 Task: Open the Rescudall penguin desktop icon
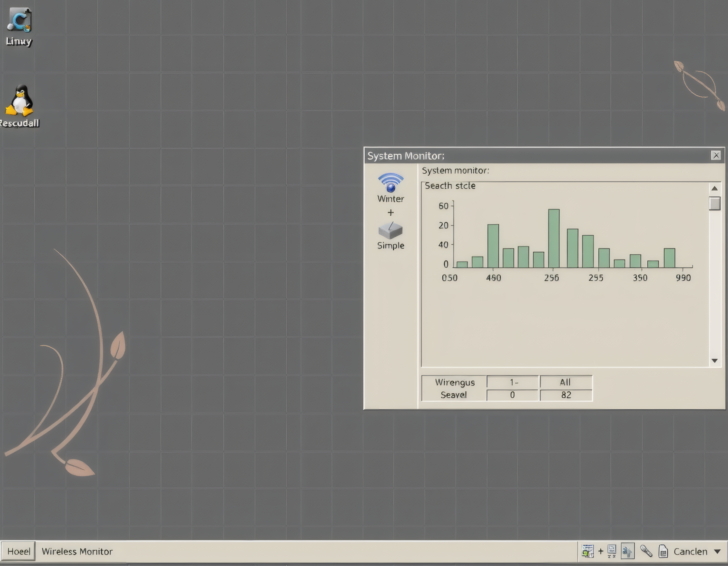pyautogui.click(x=19, y=101)
